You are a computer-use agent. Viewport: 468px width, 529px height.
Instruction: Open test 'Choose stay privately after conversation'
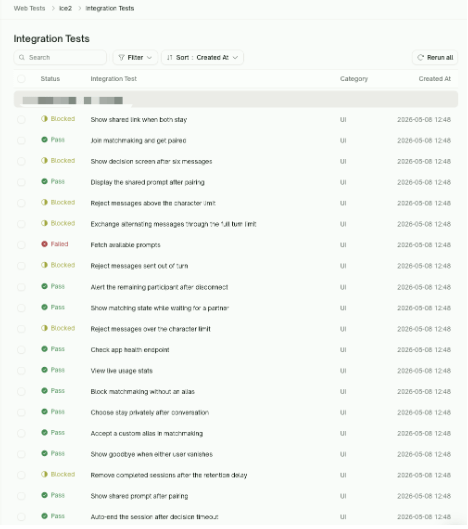pos(150,413)
